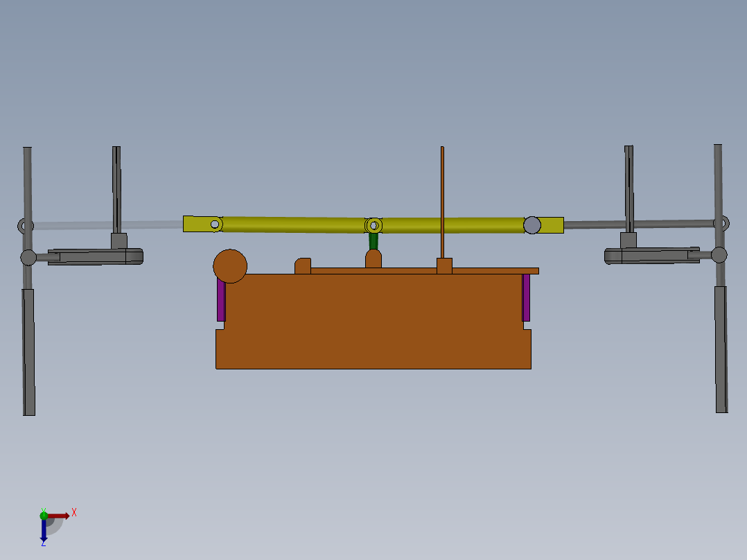Viewport: 747px width, 560px height.
Task: Click the red X axis arrow in triad
Action: click(59, 516)
